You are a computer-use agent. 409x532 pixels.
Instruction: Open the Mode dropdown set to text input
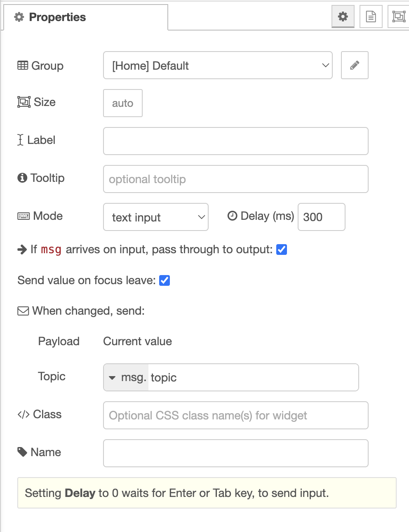(x=155, y=217)
